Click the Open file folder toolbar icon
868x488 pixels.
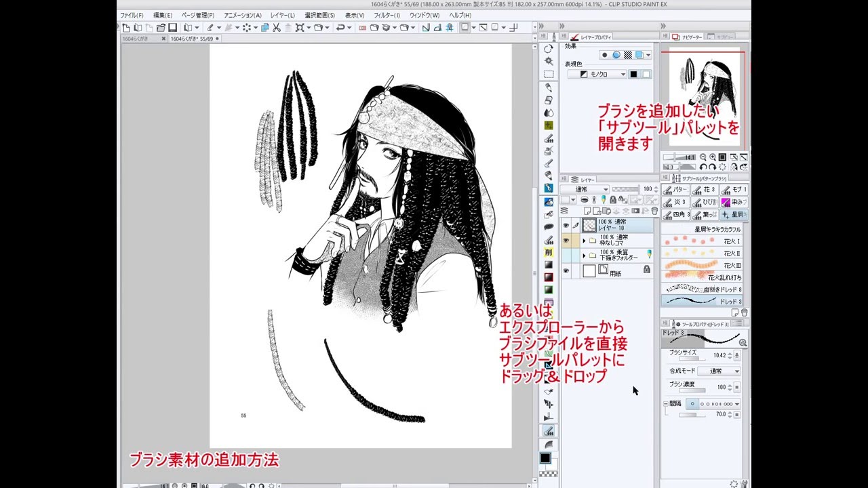coord(161,28)
